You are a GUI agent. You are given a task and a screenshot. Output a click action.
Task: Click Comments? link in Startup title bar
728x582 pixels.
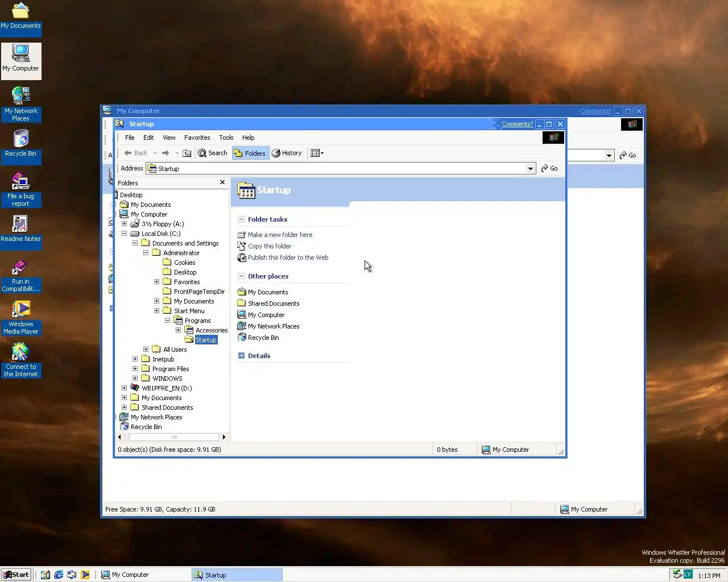coord(518,124)
